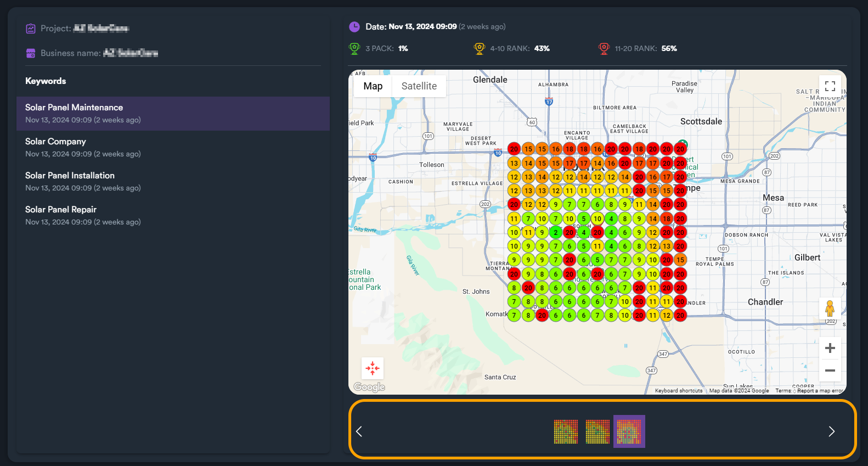Show next scan thumbnails with right chevron
The image size is (868, 466).
831,431
